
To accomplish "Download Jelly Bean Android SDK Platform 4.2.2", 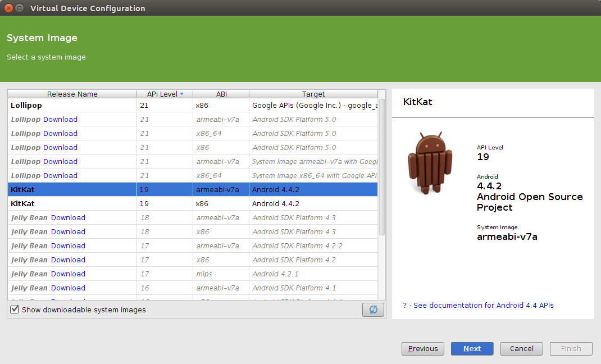I will coord(68,245).
